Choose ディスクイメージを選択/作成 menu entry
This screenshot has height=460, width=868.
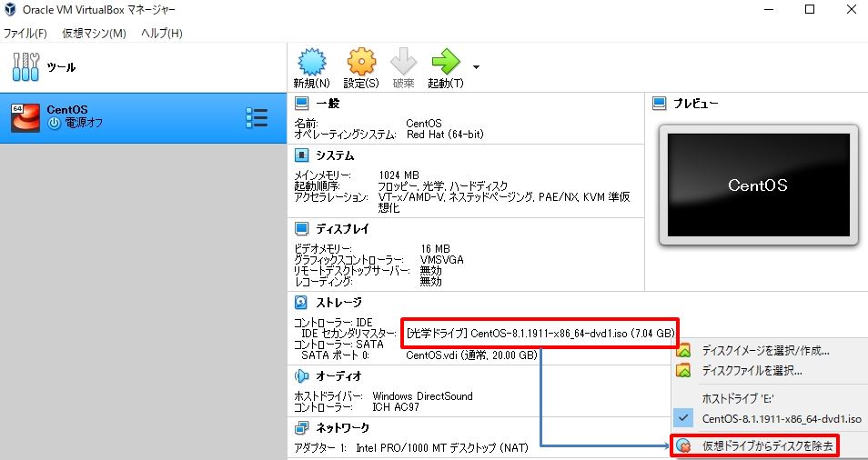tap(765, 351)
